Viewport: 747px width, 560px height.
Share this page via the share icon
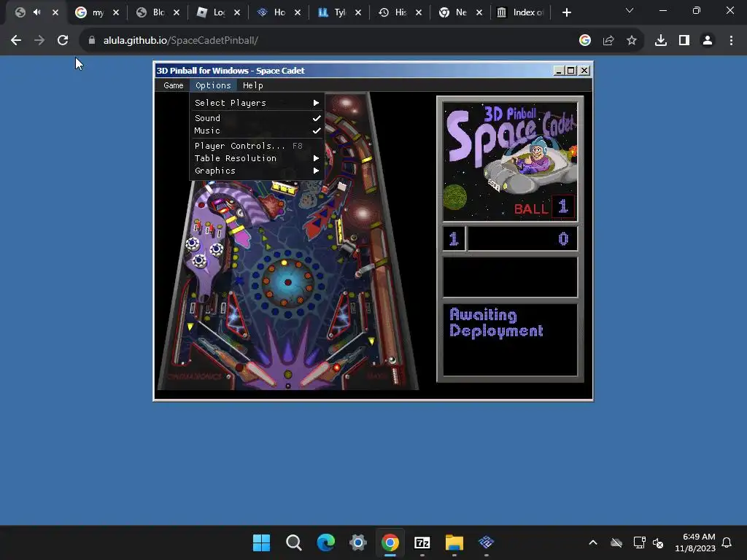point(608,41)
